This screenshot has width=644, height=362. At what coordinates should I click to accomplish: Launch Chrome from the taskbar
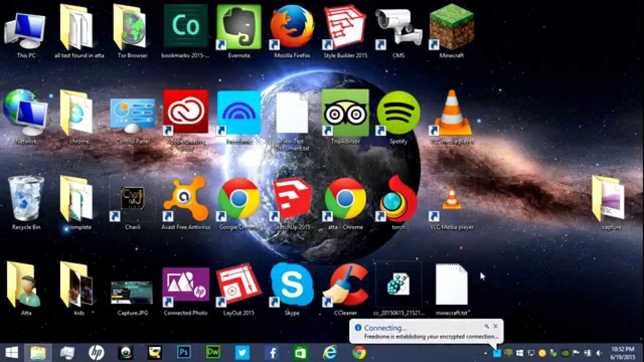click(x=359, y=353)
